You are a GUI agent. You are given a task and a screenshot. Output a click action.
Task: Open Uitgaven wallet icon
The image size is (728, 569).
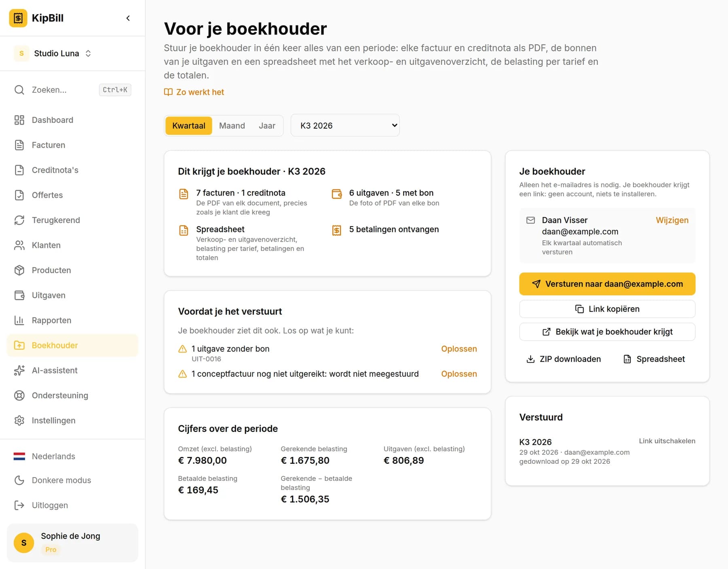19,295
